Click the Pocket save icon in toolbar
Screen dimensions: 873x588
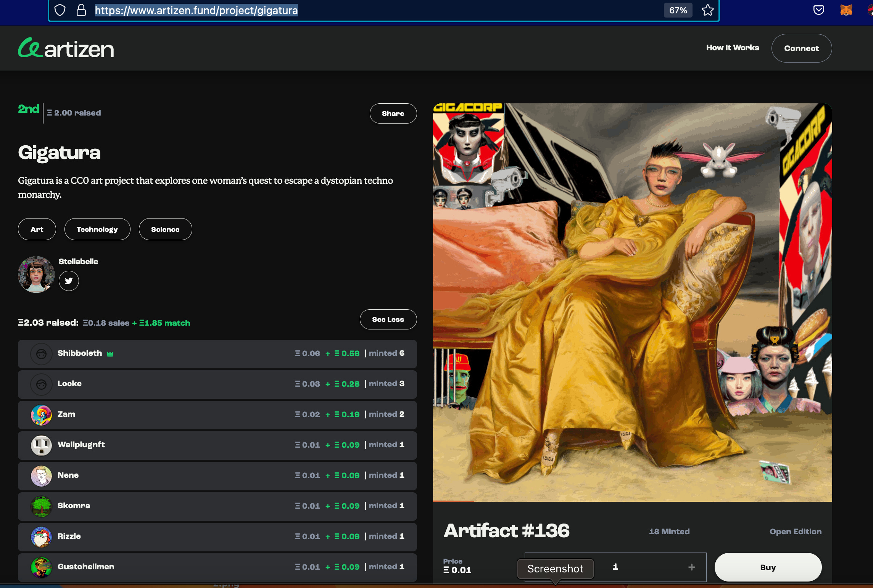click(x=818, y=10)
